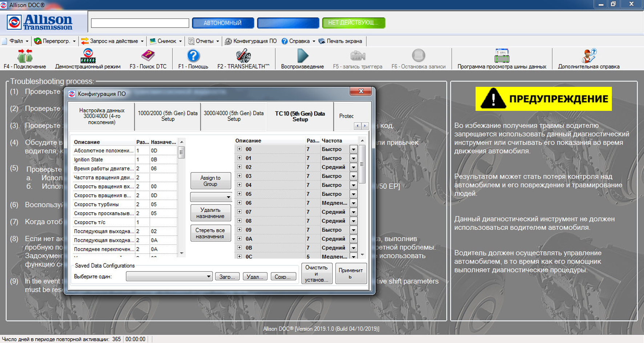The image size is (644, 343).
Task: Open the Отчеты menu
Action: (x=204, y=41)
